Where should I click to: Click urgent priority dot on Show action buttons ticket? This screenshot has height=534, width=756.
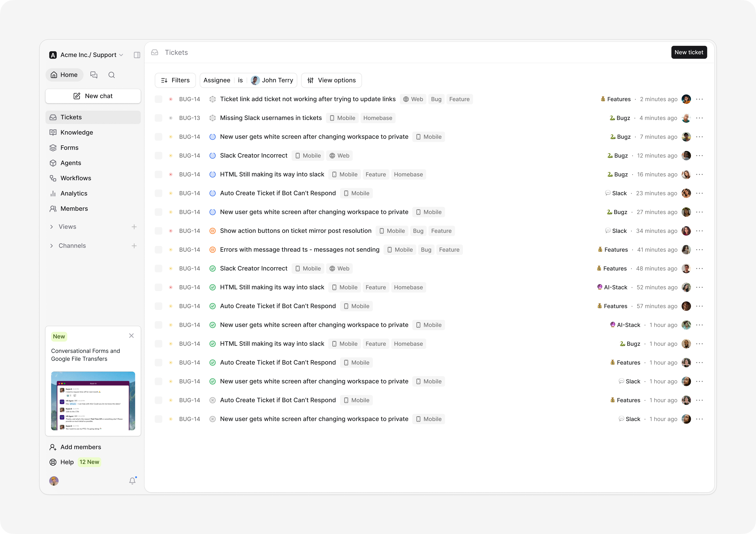point(171,231)
